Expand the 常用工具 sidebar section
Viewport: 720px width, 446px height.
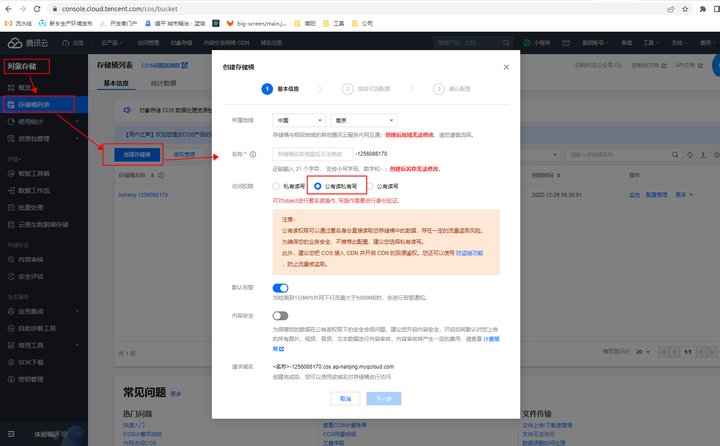77,345
